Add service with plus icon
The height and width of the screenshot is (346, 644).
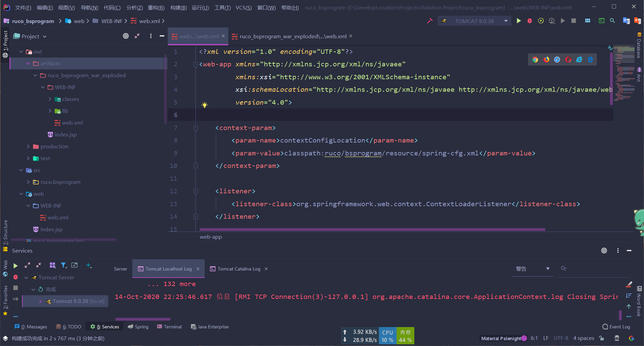[89, 265]
